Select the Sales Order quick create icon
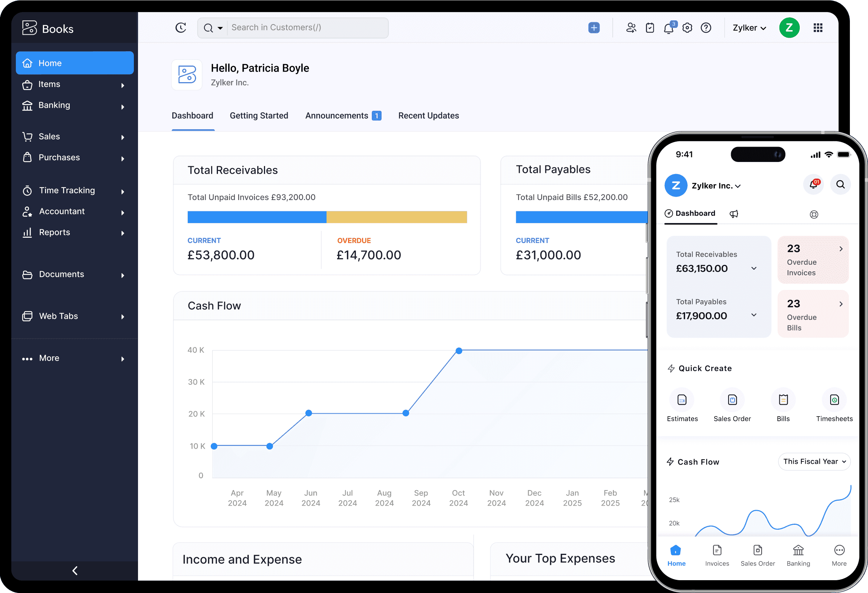This screenshot has width=868, height=593. (732, 400)
